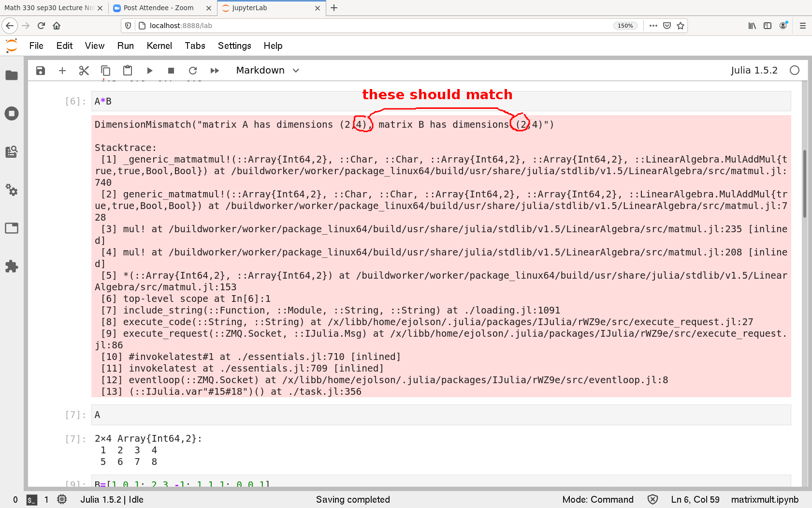Open the Settings menu
This screenshot has height=508, width=812.
click(x=234, y=45)
